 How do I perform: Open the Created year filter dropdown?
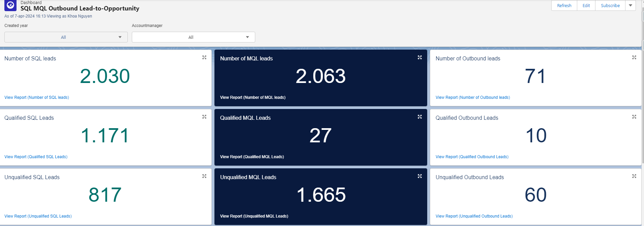coord(66,37)
